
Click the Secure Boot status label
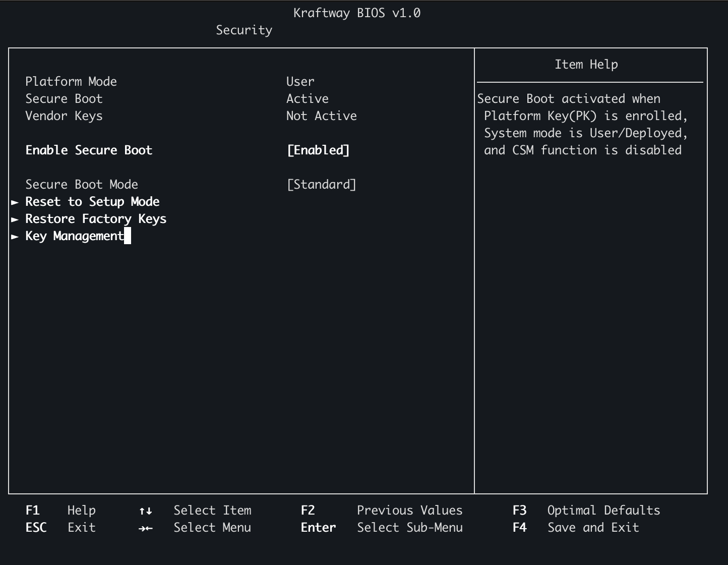click(x=64, y=99)
